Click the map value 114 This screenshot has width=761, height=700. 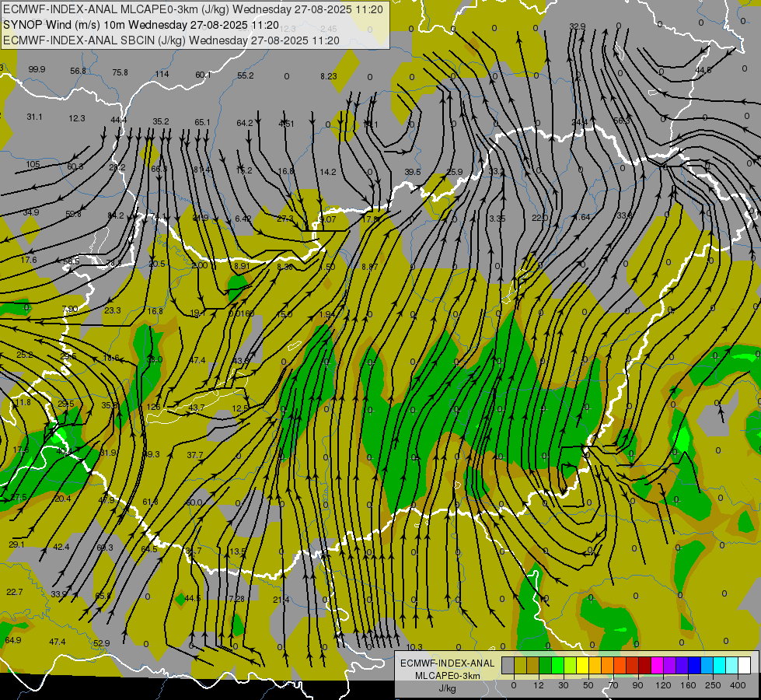[x=162, y=74]
